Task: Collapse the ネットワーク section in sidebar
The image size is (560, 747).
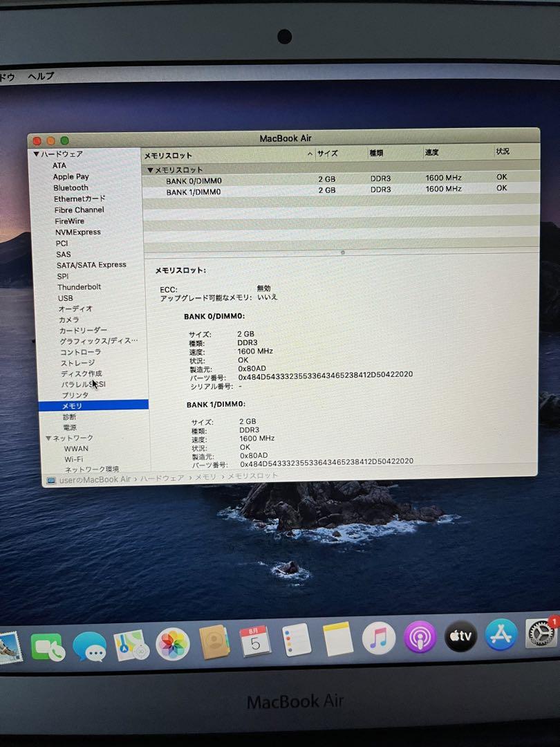Action: point(48,438)
